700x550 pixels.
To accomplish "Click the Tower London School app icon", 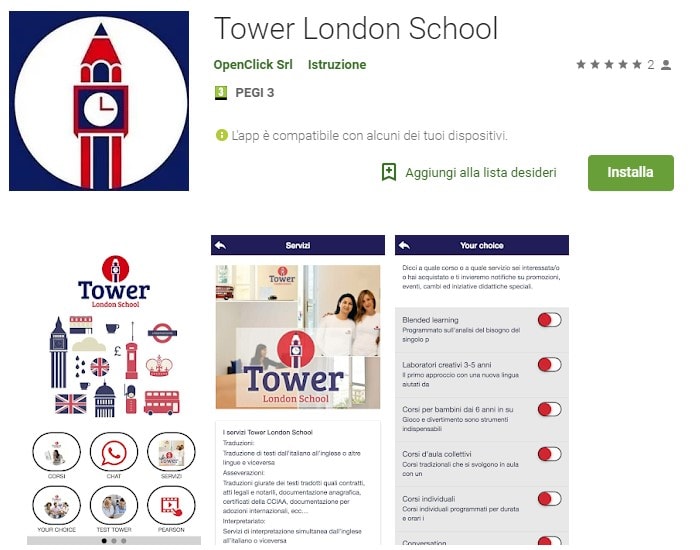I will tap(99, 101).
